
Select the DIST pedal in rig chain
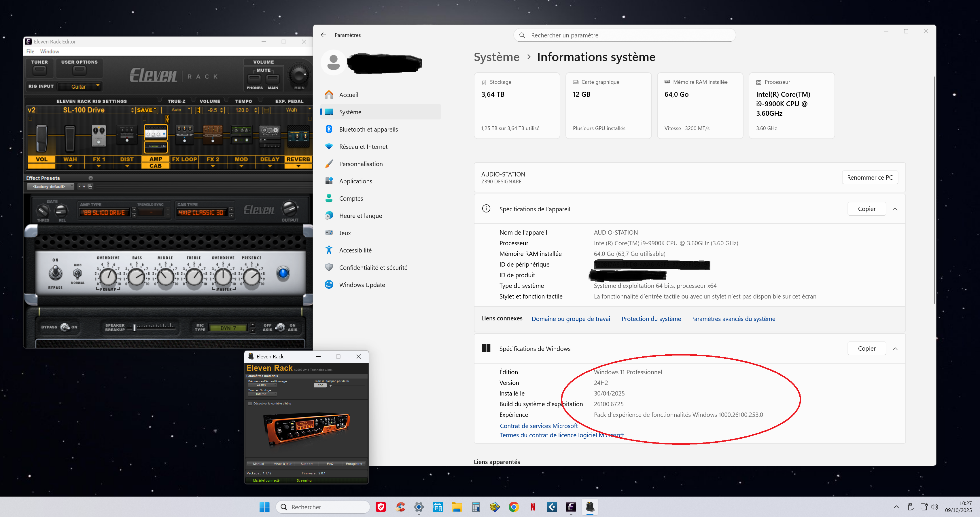click(x=127, y=136)
